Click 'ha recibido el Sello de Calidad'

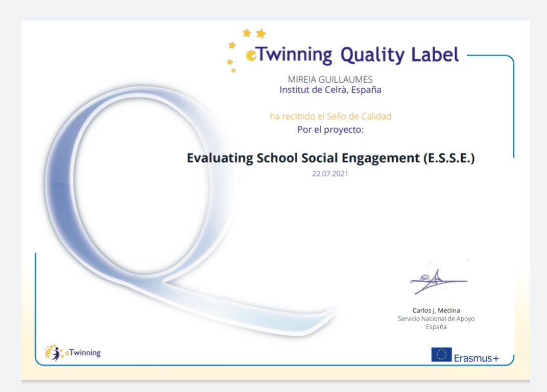click(x=330, y=116)
